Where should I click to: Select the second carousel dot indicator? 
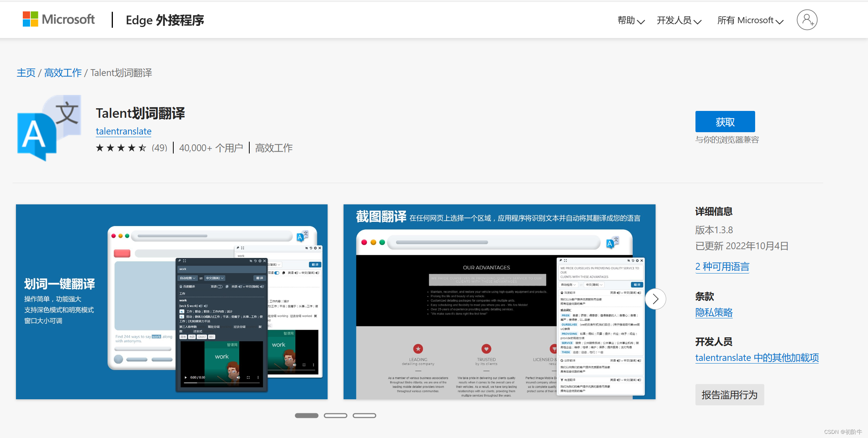(336, 415)
